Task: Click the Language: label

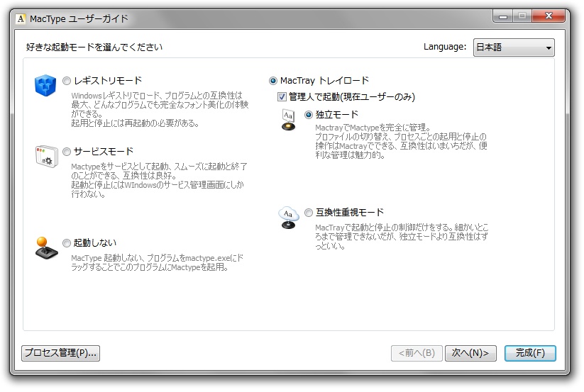Action: point(445,47)
